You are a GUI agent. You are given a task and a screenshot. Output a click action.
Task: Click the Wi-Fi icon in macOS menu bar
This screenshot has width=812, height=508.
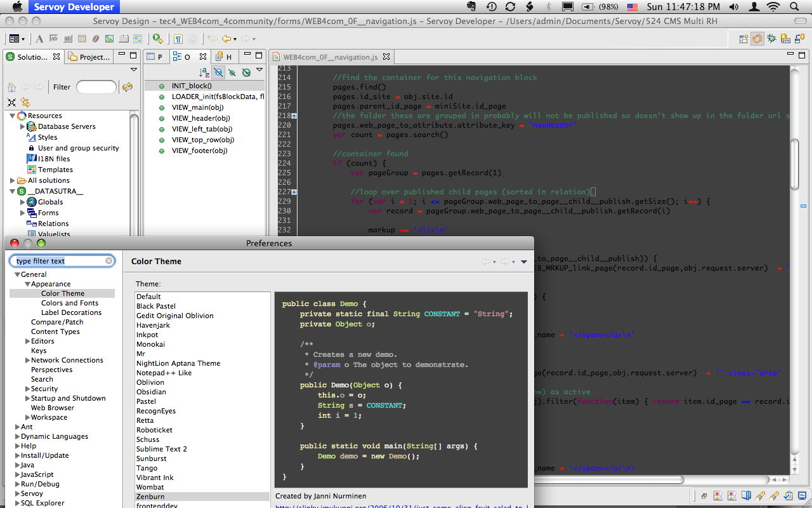tap(773, 7)
